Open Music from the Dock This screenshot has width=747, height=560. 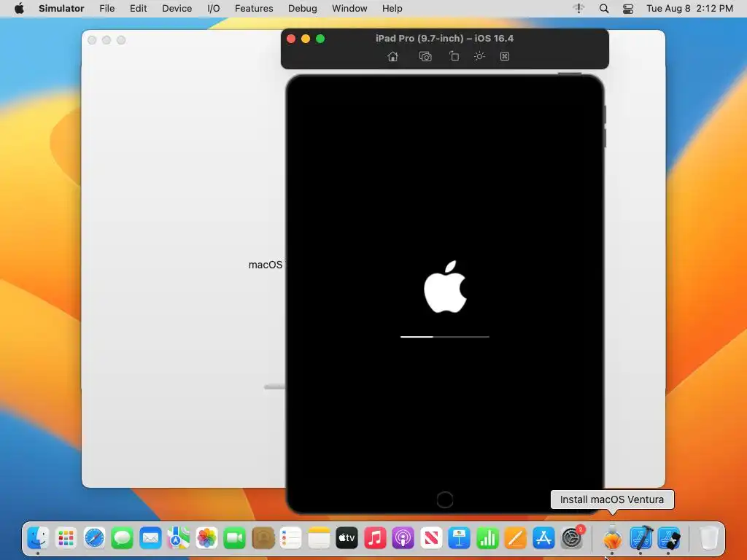(375, 538)
